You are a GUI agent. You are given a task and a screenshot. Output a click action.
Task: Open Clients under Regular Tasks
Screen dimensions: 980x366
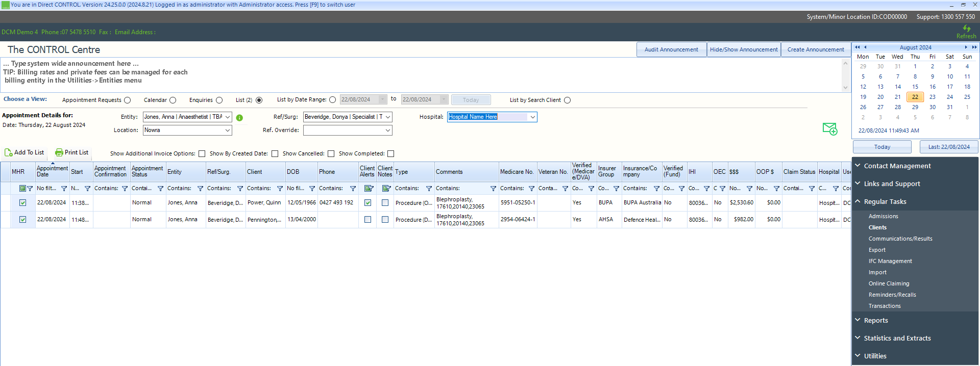pyautogui.click(x=877, y=228)
